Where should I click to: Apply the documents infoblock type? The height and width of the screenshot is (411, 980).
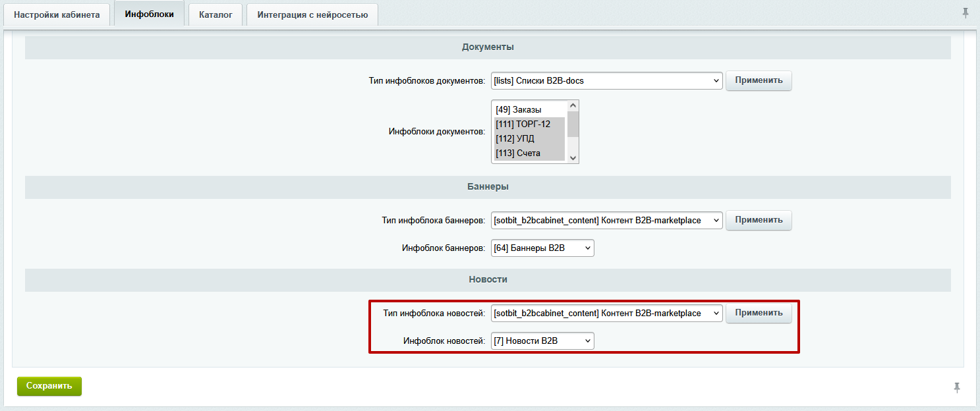[759, 80]
